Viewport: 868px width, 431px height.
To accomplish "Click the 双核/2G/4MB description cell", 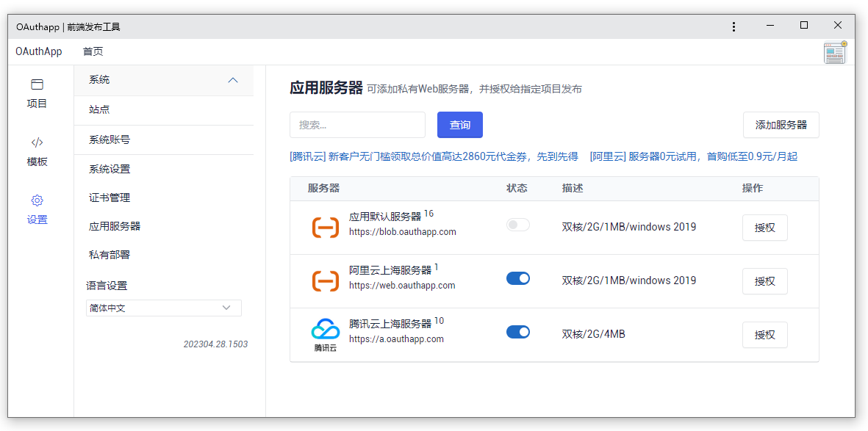I will point(594,334).
